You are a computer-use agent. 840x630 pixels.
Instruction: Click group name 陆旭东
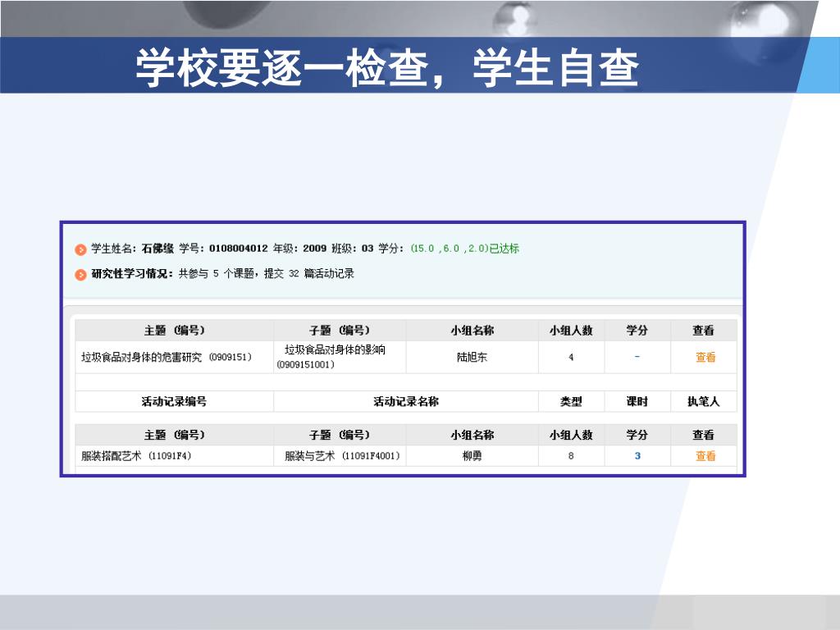point(472,358)
